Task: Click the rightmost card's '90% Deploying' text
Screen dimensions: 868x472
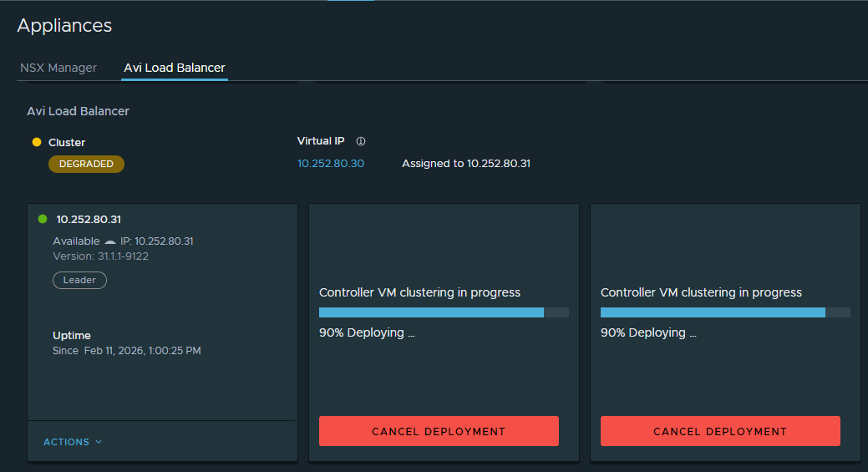Action: click(x=648, y=332)
